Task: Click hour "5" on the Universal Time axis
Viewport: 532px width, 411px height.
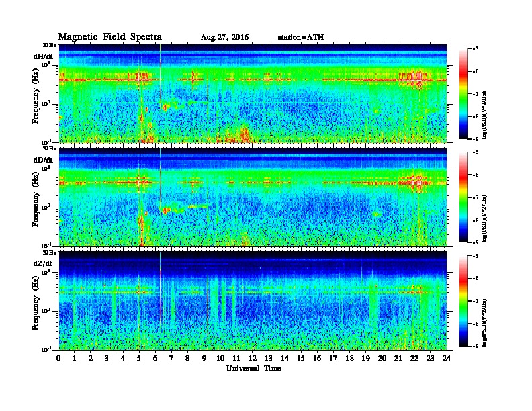Action: coord(139,358)
